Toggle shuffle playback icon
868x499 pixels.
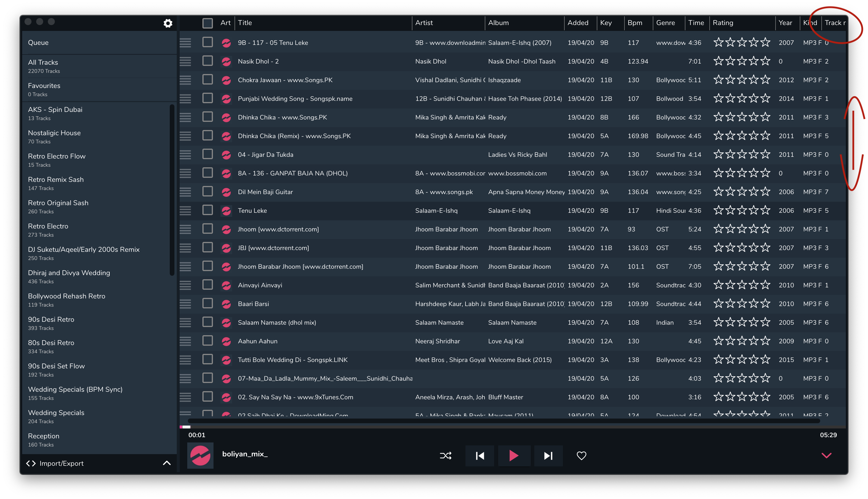tap(445, 456)
